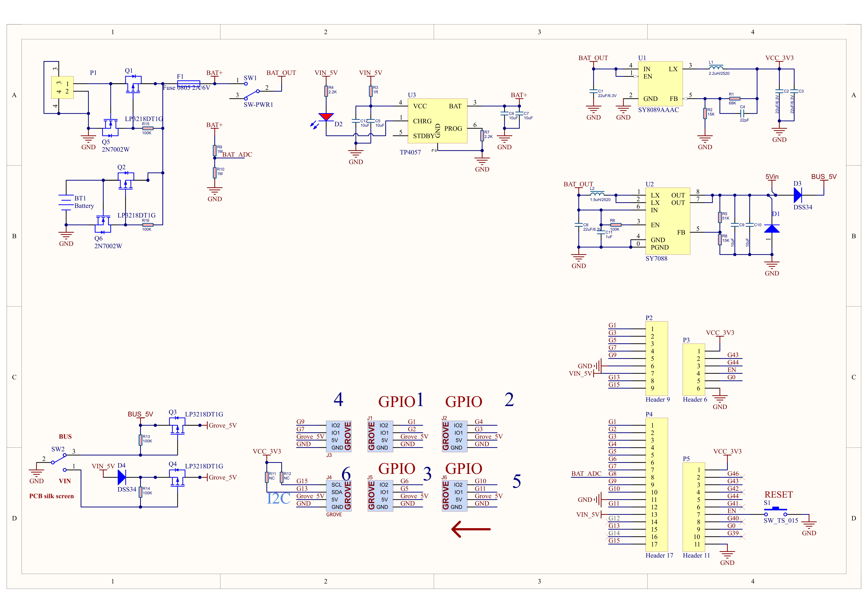Viewport: 868px width, 613px height.
Task: Select the R12 NC resistor
Action: (282, 477)
